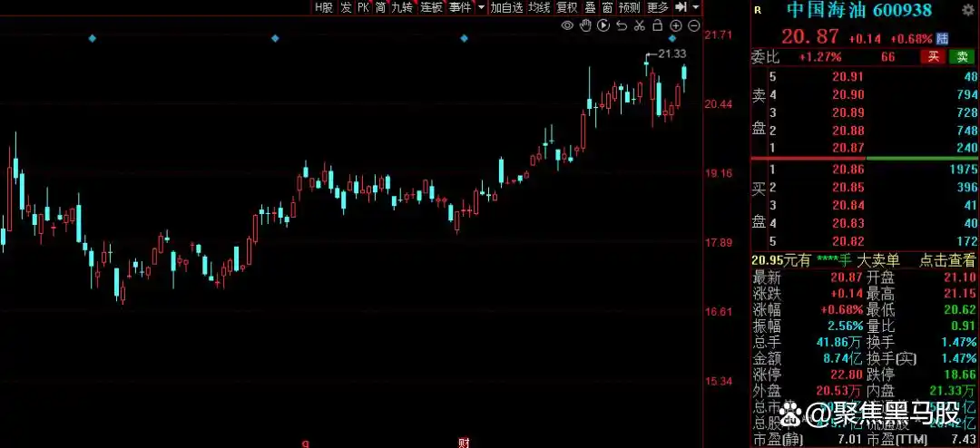The image size is (980, 448).
Task: Expand the dropdown arrow after 事件
Action: pyautogui.click(x=480, y=7)
